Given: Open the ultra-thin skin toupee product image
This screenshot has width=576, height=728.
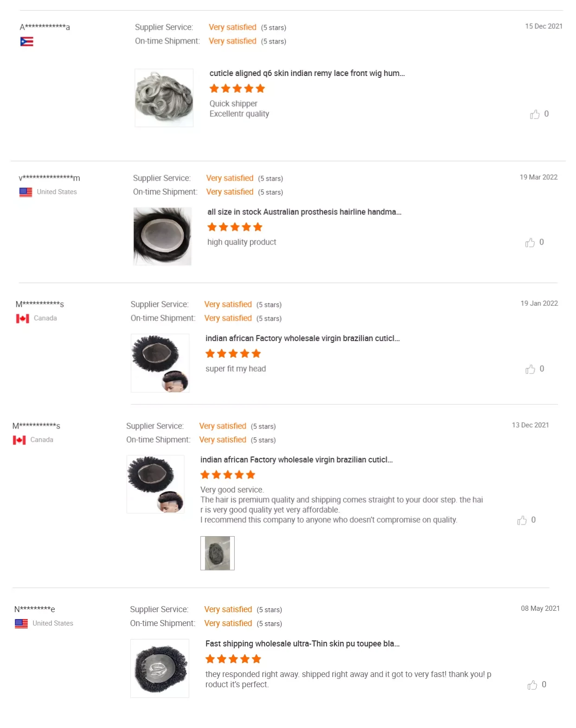Looking at the screenshot, I should 160,668.
